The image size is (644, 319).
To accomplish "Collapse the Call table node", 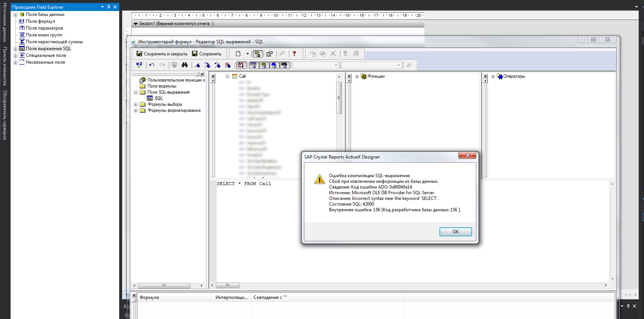I will tap(227, 76).
